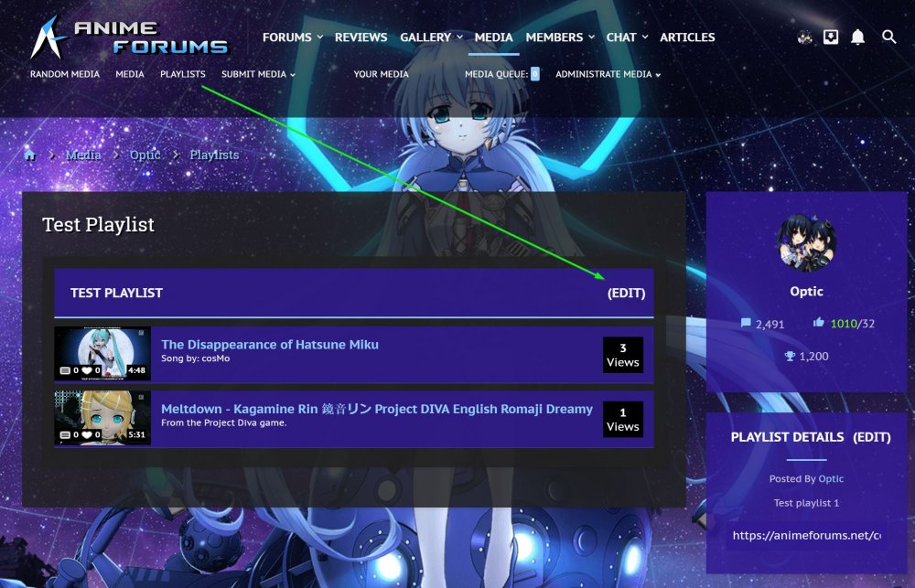Click the 1 Views box
Viewport: 915px width, 588px height.
click(623, 419)
